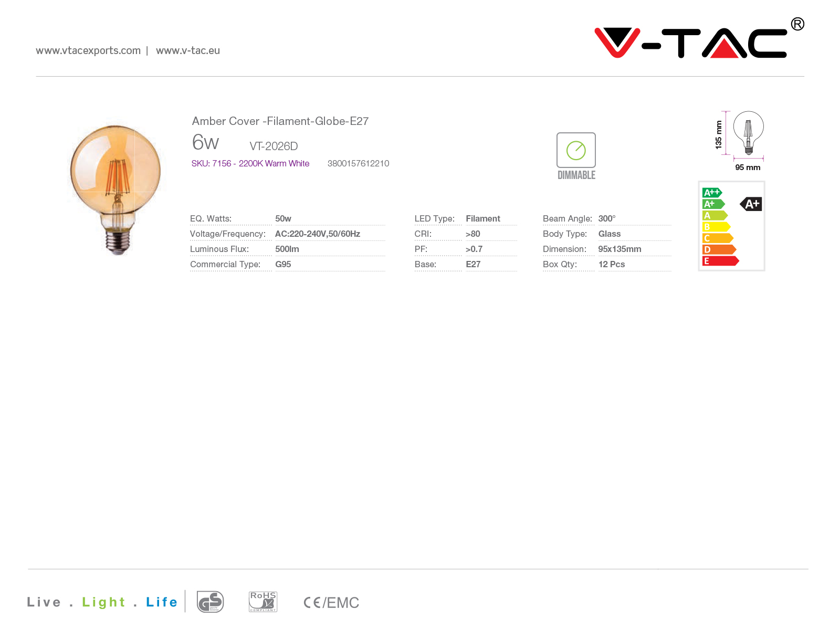Click the blue word 'Life' in slogan

click(x=162, y=602)
